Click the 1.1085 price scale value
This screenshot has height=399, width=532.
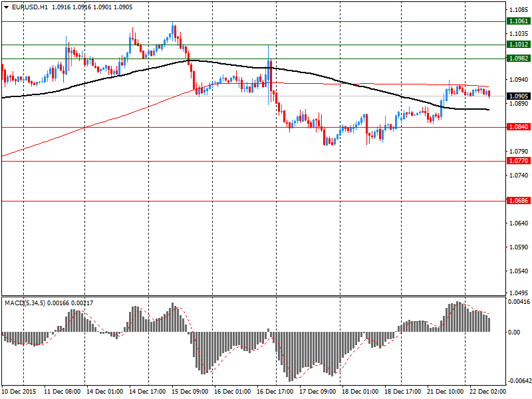519,9
